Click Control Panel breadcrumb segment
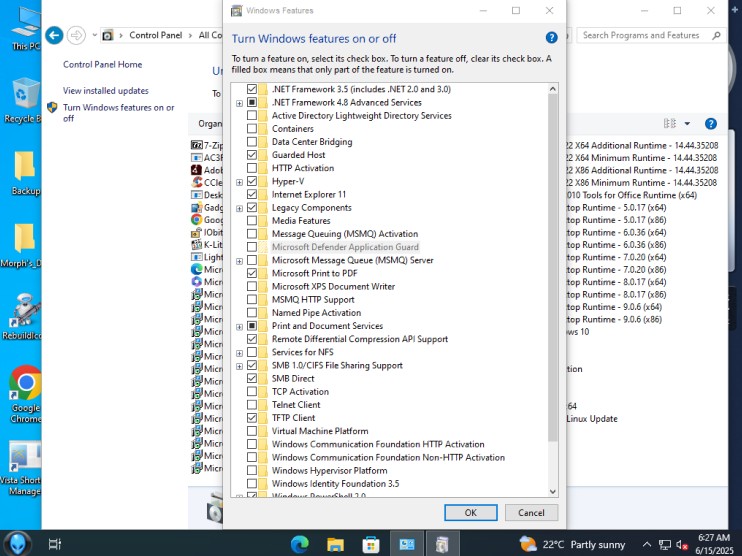The image size is (742, 556). tap(156, 35)
